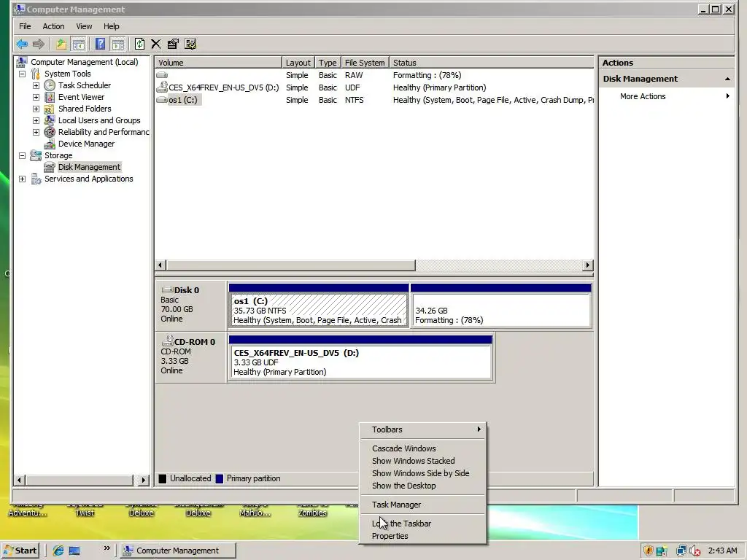Sort by Layout column header
The width and height of the screenshot is (747, 560).
pyautogui.click(x=298, y=63)
